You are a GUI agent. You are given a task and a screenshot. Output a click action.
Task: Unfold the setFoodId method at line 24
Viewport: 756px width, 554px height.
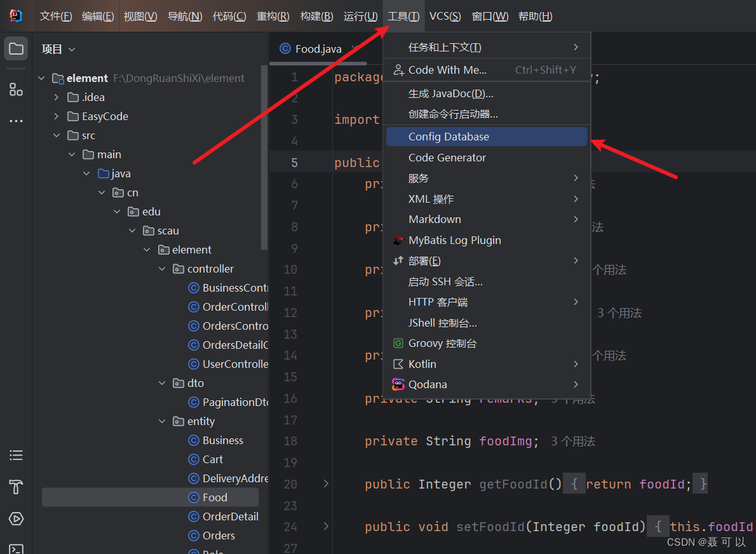[x=326, y=526]
